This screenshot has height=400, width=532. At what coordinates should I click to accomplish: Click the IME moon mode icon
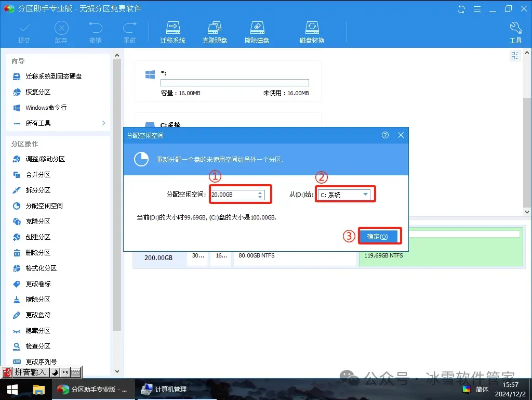(55, 372)
